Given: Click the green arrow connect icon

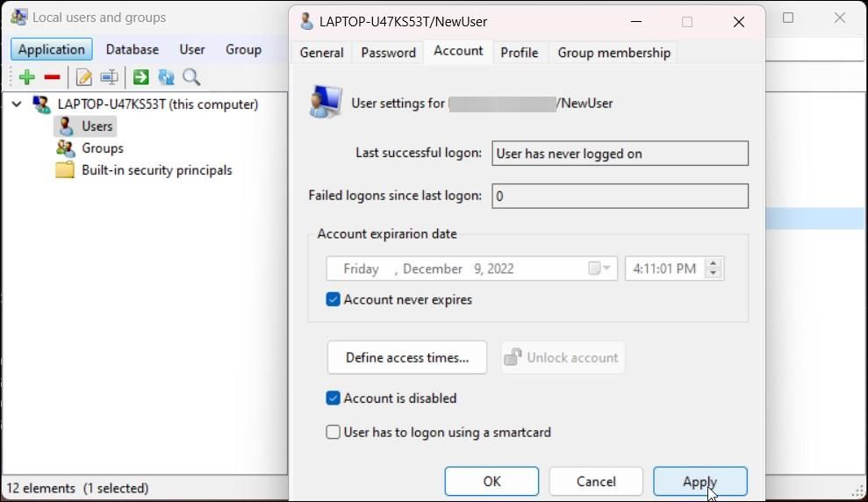Looking at the screenshot, I should point(141,77).
